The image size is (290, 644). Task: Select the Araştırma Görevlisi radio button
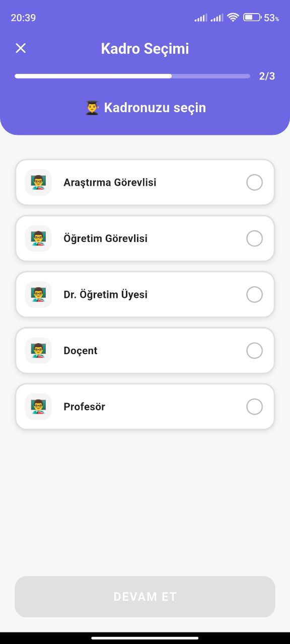[254, 182]
